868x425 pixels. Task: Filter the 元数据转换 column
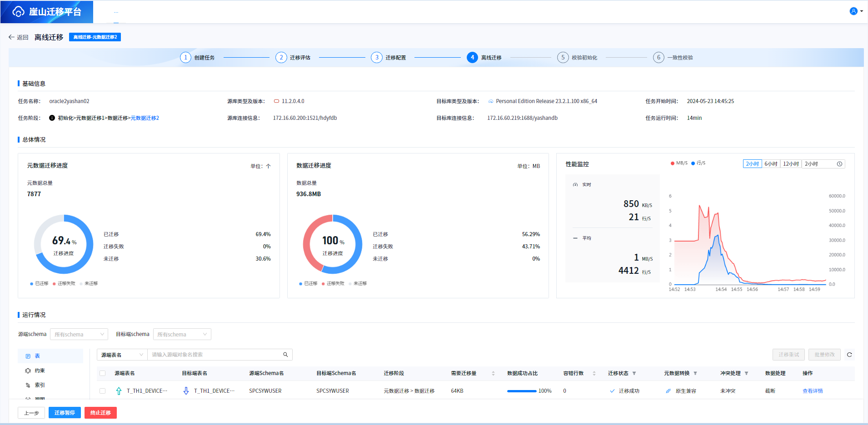point(695,373)
